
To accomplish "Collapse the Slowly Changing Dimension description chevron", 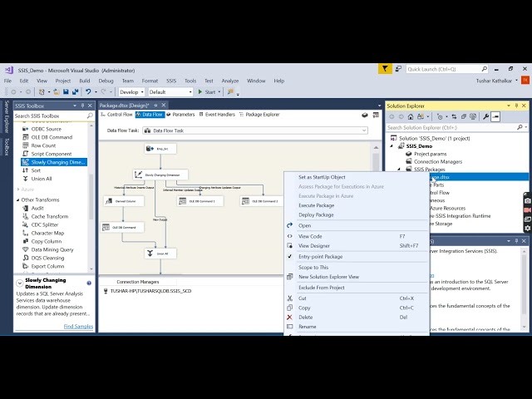I will 20,283.
